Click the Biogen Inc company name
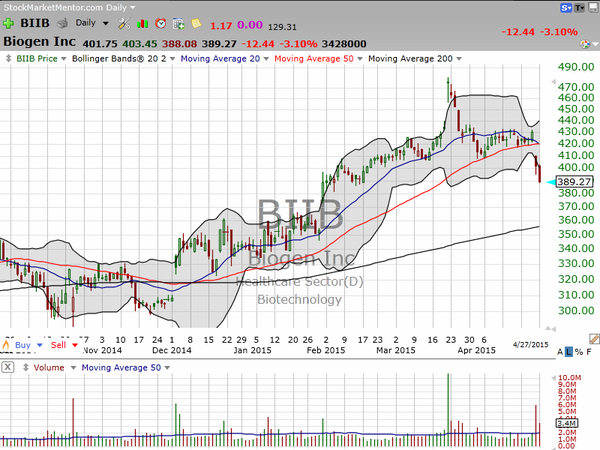The image size is (600, 450). click(x=39, y=41)
